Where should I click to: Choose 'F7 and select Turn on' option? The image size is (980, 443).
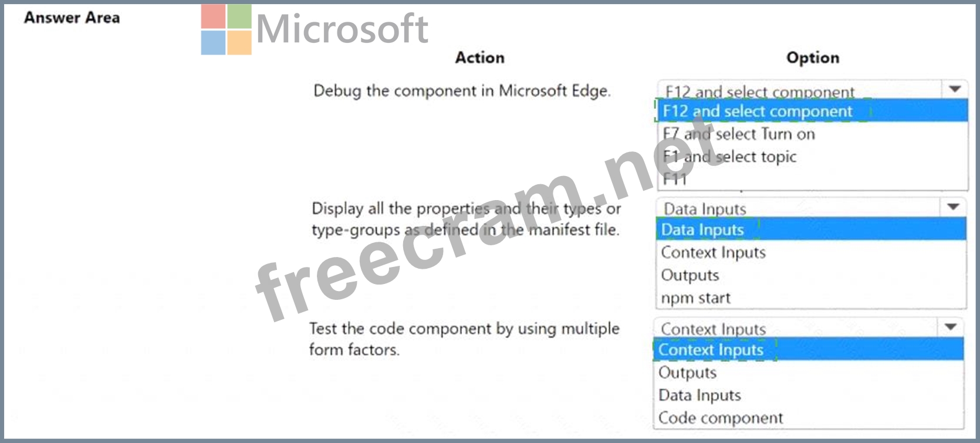click(738, 134)
